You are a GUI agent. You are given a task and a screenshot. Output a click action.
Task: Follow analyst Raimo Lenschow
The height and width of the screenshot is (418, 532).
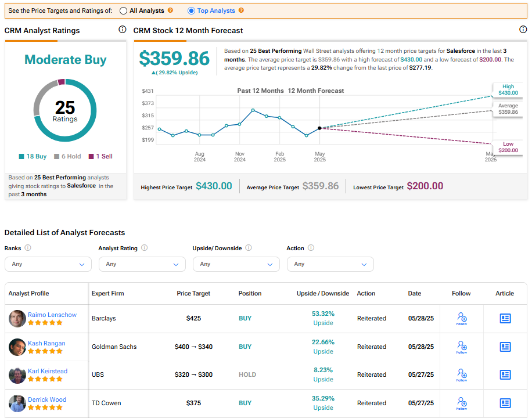click(x=462, y=319)
